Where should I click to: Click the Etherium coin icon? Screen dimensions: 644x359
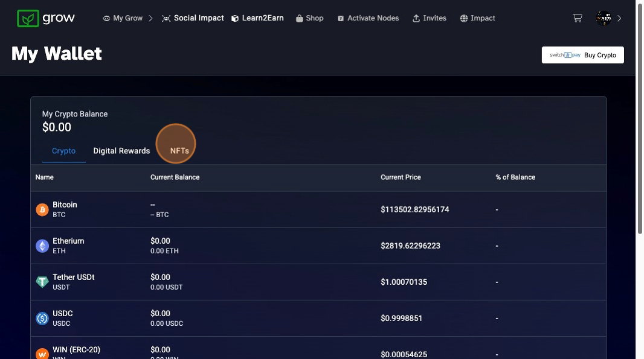click(x=42, y=246)
